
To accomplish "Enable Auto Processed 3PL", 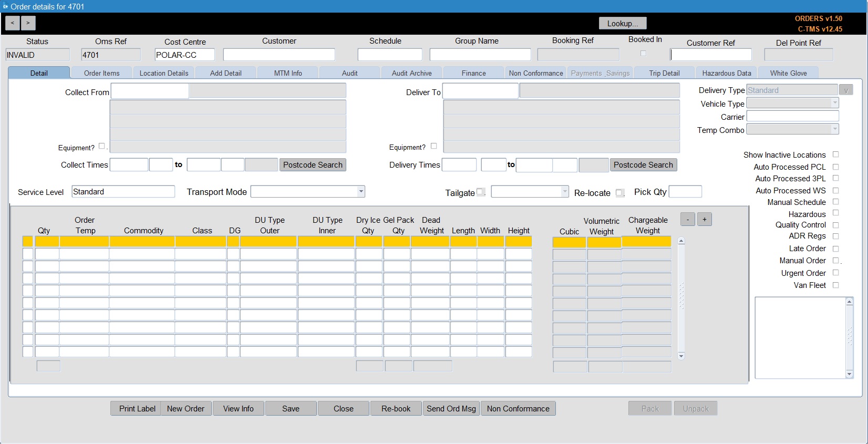I will pyautogui.click(x=835, y=178).
